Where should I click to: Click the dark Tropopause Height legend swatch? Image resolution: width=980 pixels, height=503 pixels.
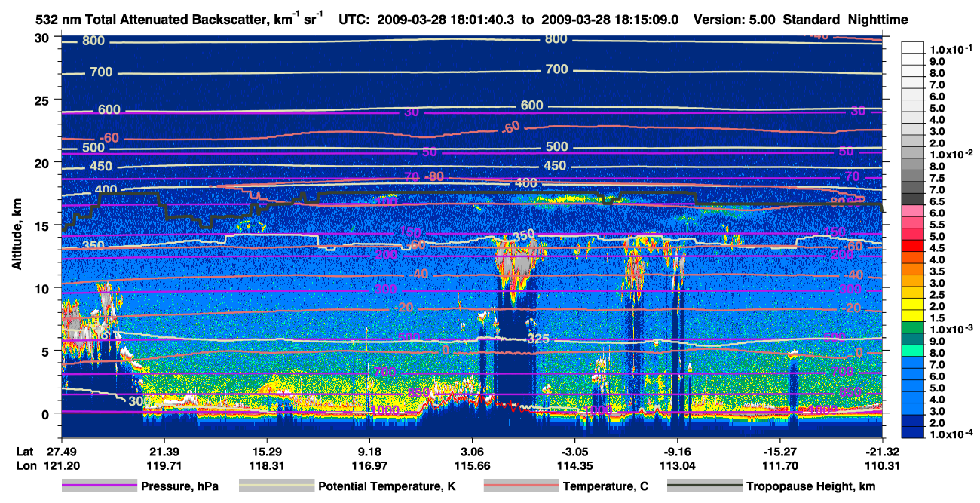point(704,486)
